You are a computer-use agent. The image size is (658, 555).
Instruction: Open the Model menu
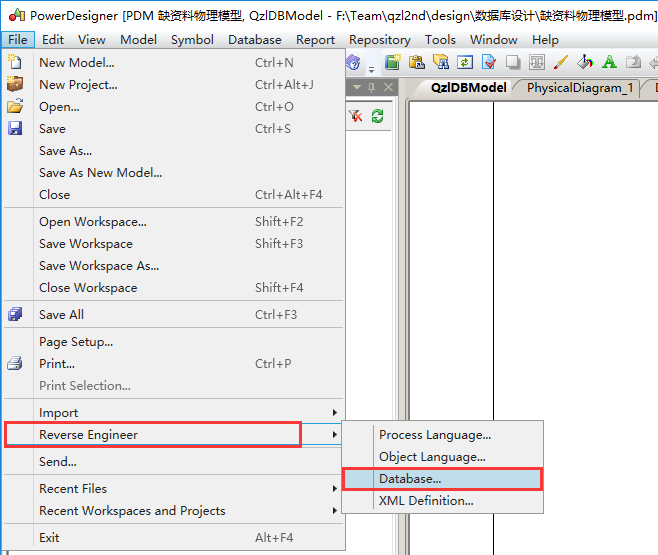(138, 39)
